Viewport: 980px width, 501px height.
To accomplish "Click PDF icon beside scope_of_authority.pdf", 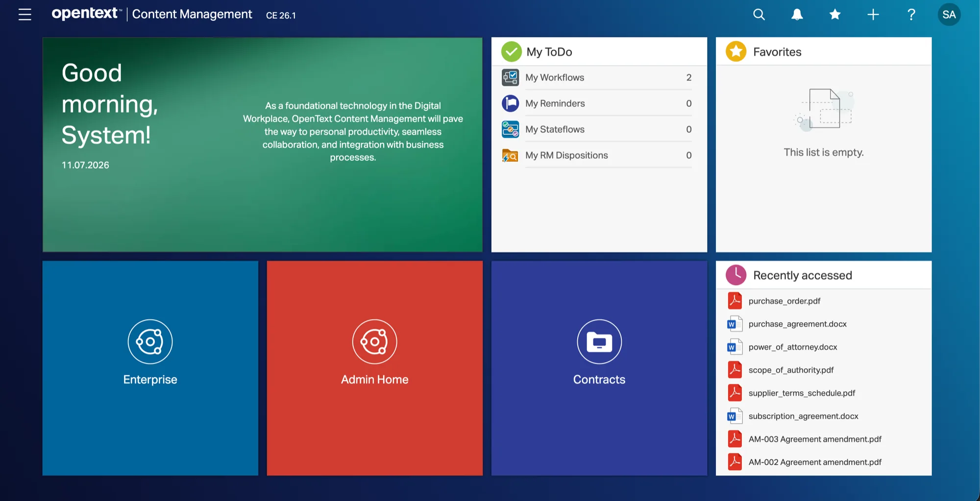I will [x=735, y=370].
